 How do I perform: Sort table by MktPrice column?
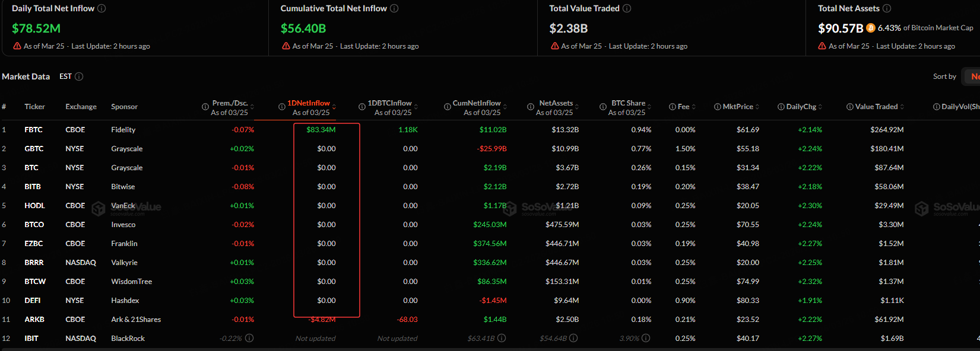757,107
